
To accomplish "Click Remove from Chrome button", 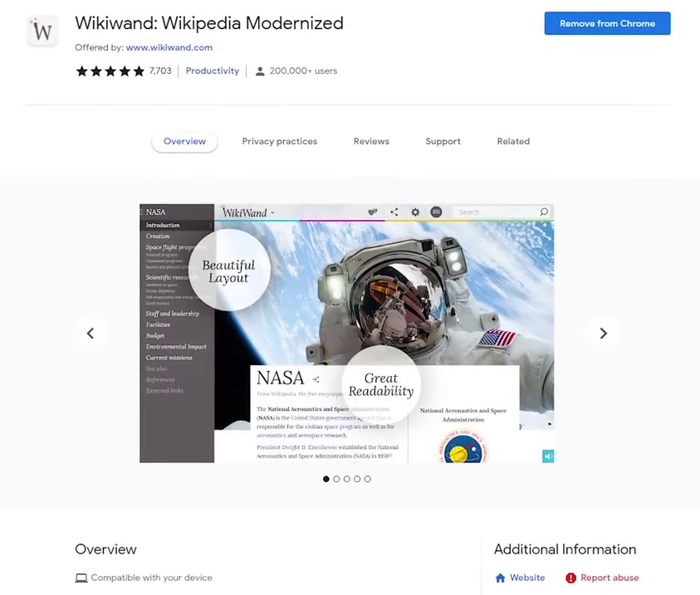I will click(x=607, y=23).
